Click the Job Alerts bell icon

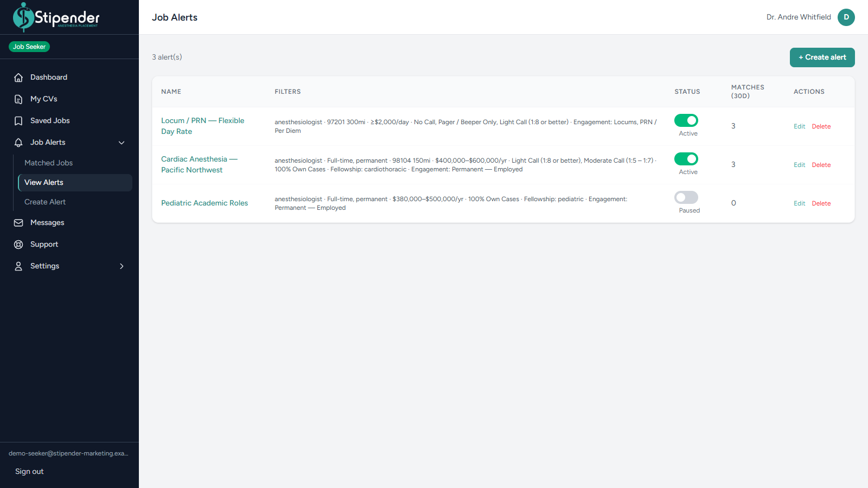[18, 143]
